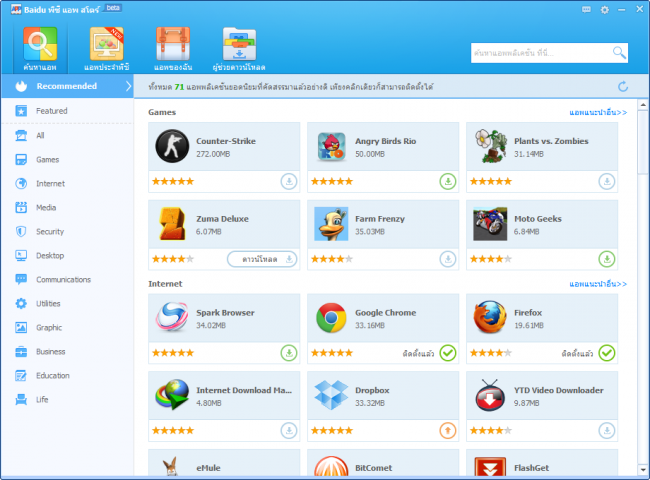The image size is (650, 480).
Task: Download Spark Browser with green icon
Action: [x=289, y=353]
